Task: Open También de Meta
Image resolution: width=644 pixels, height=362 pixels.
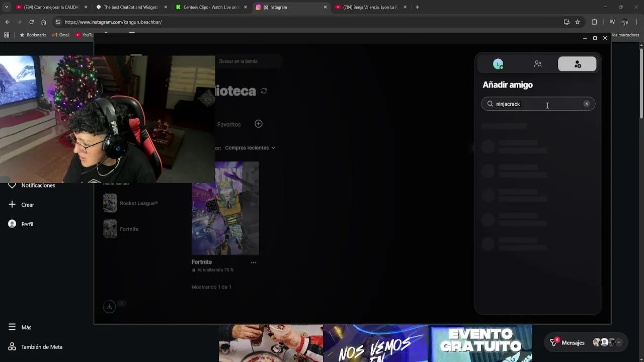Action: [x=35, y=347]
